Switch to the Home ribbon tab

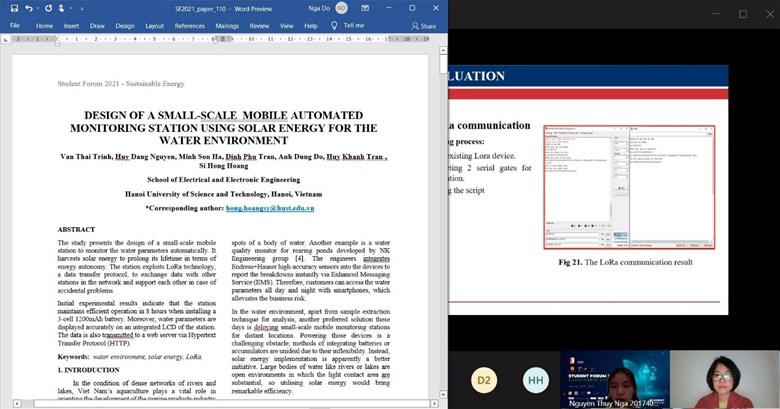[44, 26]
